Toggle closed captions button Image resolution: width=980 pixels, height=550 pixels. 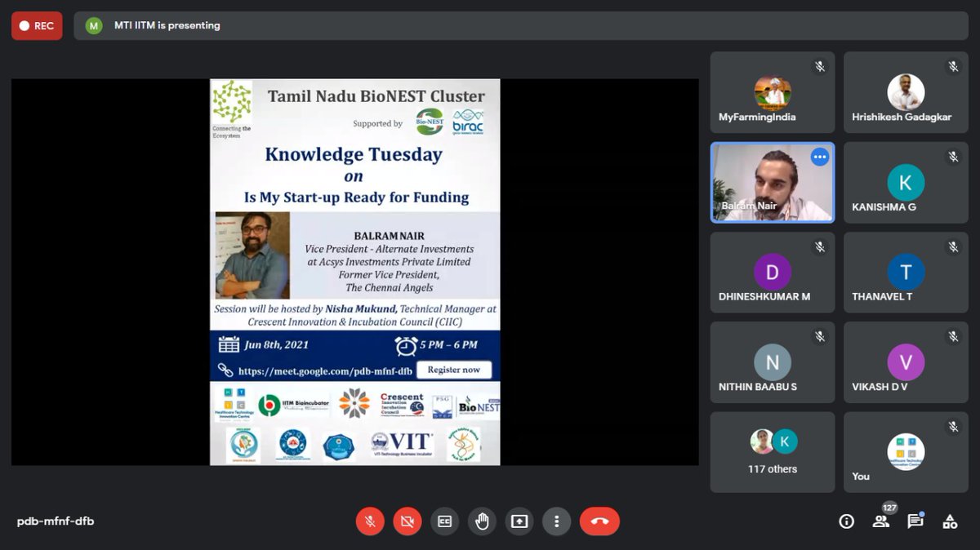[445, 521]
